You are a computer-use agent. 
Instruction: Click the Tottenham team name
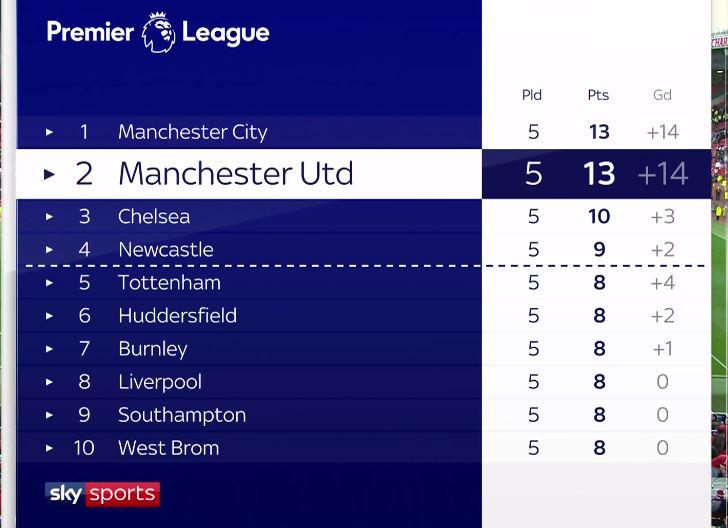pos(169,283)
